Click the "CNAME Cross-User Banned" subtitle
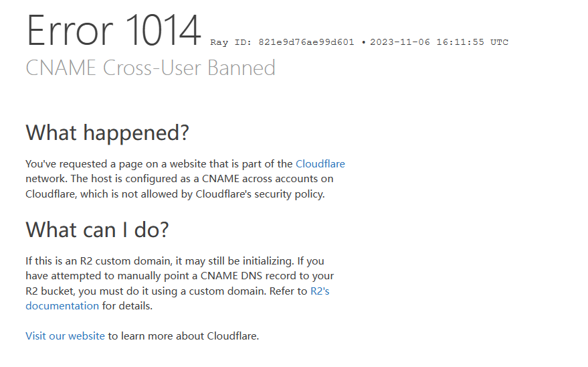 click(x=151, y=68)
